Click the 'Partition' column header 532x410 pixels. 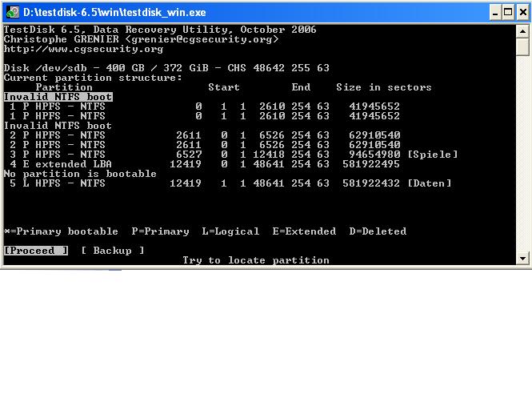click(x=64, y=87)
